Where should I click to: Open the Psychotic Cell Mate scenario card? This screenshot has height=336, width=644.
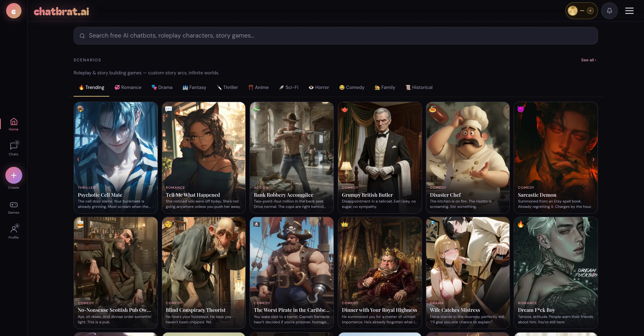pos(116,158)
